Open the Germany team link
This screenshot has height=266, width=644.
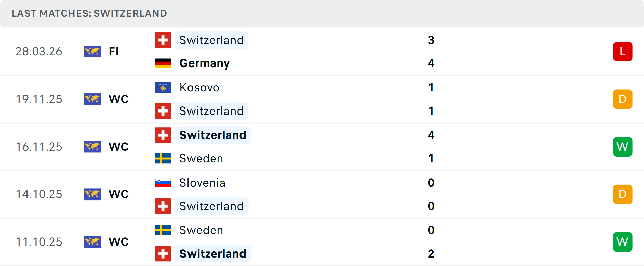(x=205, y=63)
